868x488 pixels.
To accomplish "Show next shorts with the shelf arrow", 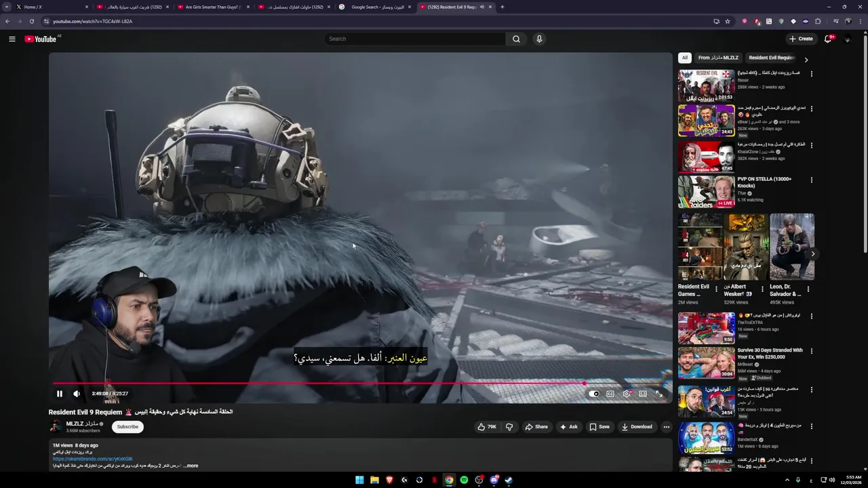I will click(813, 254).
